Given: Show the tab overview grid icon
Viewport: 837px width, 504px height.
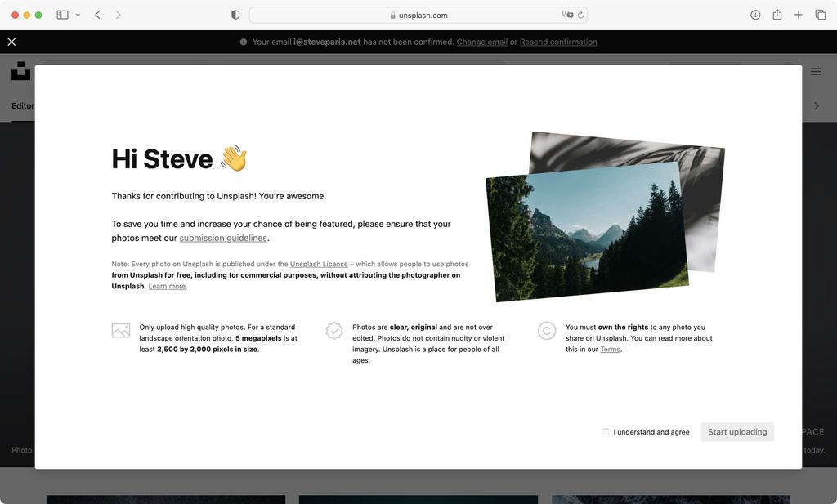Looking at the screenshot, I should pos(819,14).
